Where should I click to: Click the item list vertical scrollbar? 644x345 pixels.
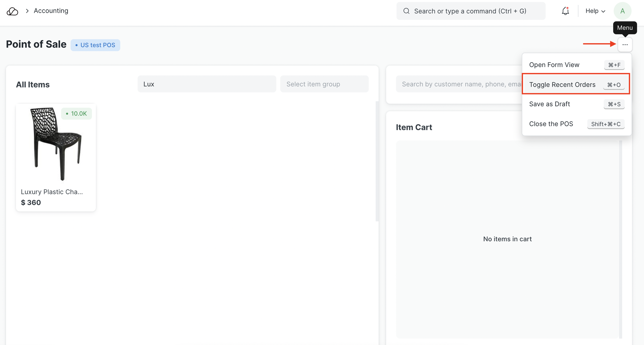[377, 161]
